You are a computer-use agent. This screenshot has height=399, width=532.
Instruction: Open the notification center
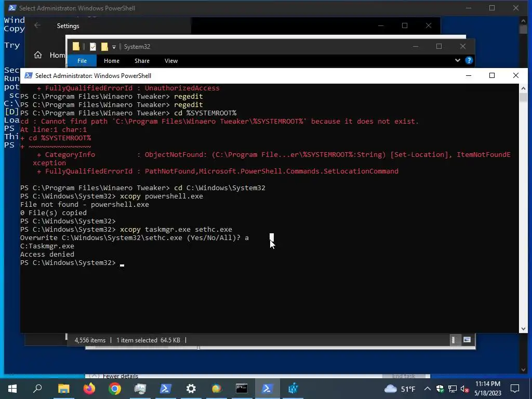tap(515, 389)
